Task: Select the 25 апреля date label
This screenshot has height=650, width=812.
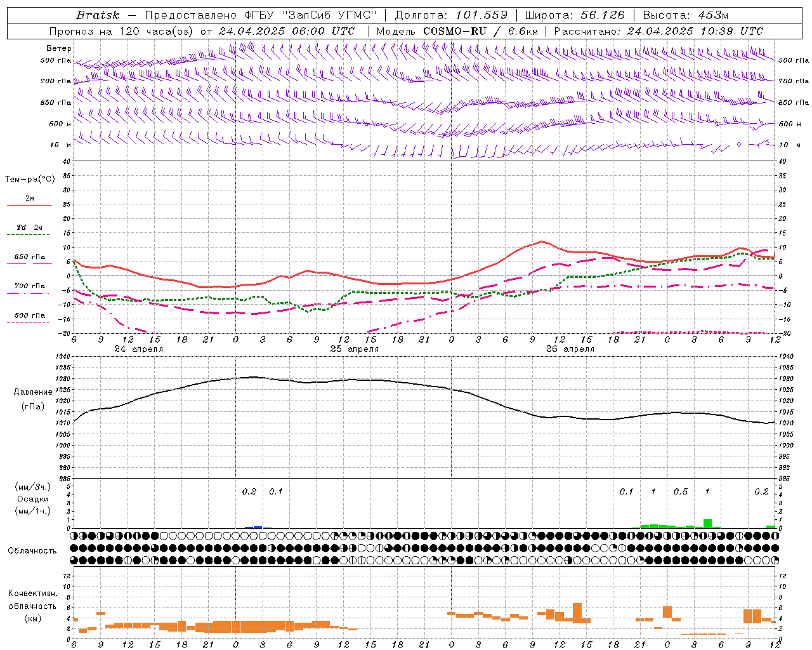Action: (x=354, y=349)
